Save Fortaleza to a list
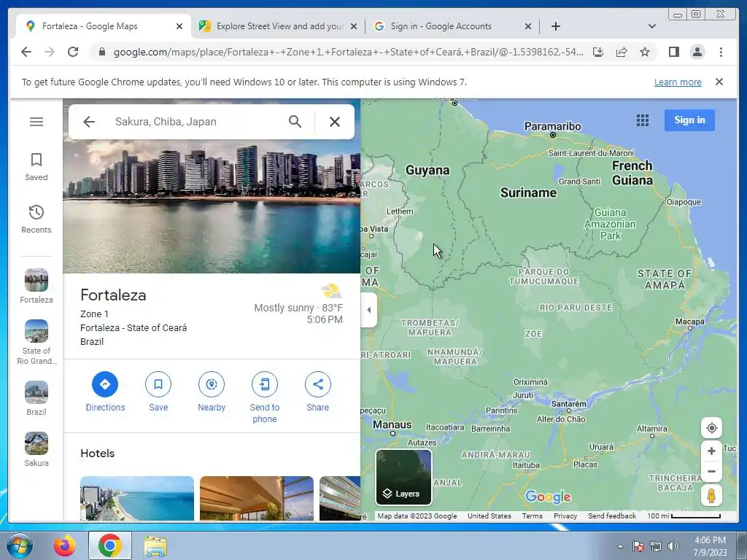 [x=158, y=392]
